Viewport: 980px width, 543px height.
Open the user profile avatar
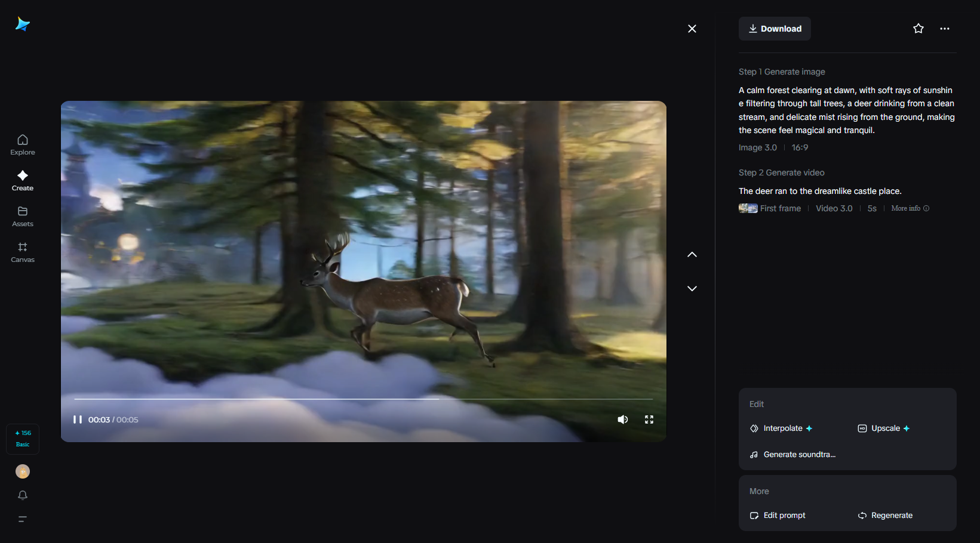23,471
